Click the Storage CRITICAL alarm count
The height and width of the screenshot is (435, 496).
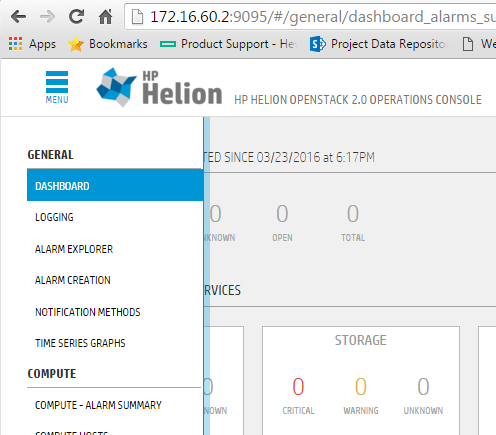298,387
